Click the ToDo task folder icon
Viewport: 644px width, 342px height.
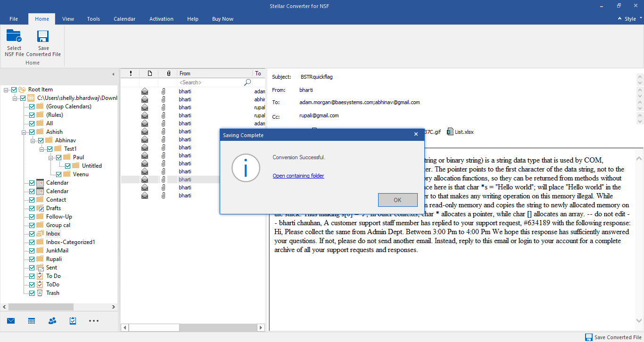40,285
